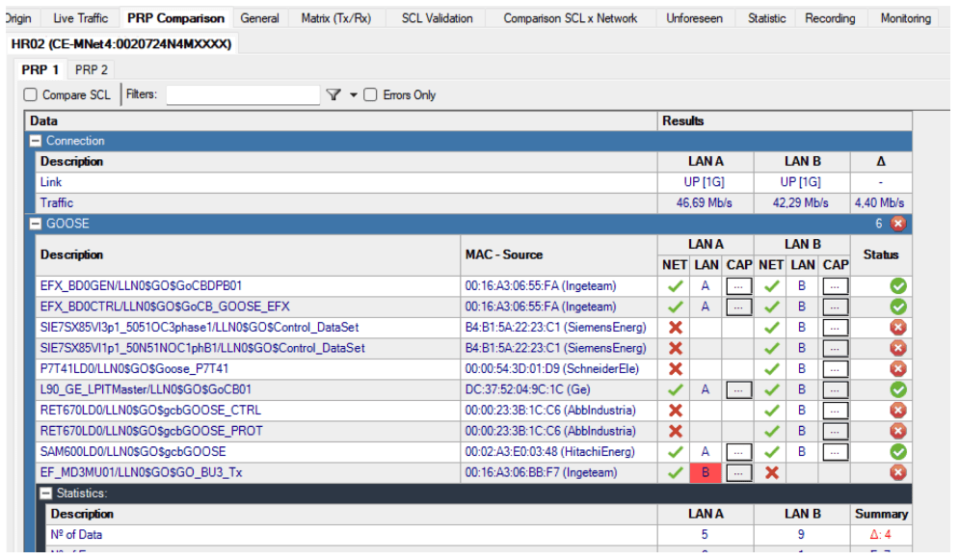The width and height of the screenshot is (959, 560).
Task: Open the filter dropdown arrow
Action: 353,94
